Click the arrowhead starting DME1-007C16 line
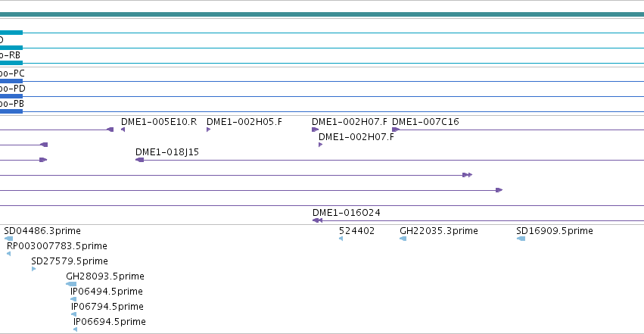 coord(396,130)
